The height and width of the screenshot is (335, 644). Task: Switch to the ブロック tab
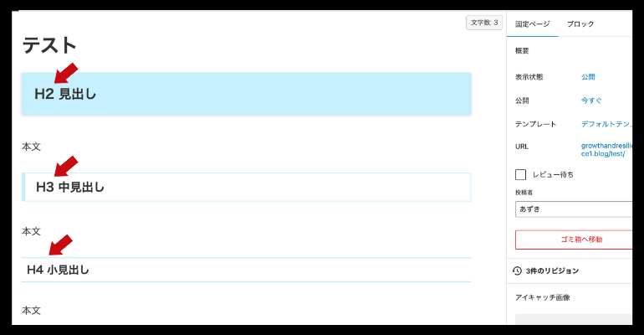coord(580,24)
